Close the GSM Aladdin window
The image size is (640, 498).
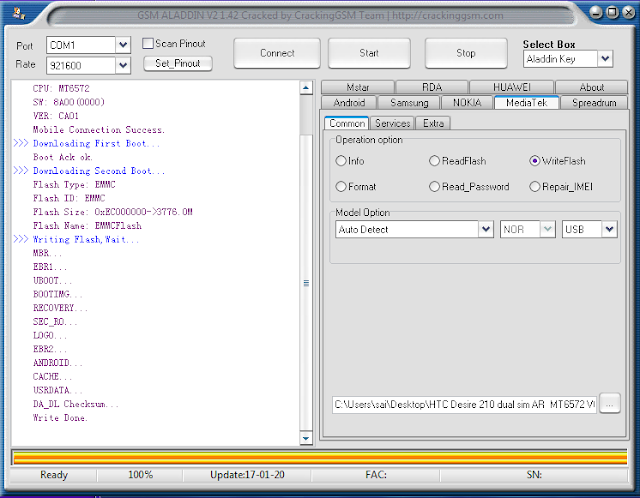tap(629, 13)
